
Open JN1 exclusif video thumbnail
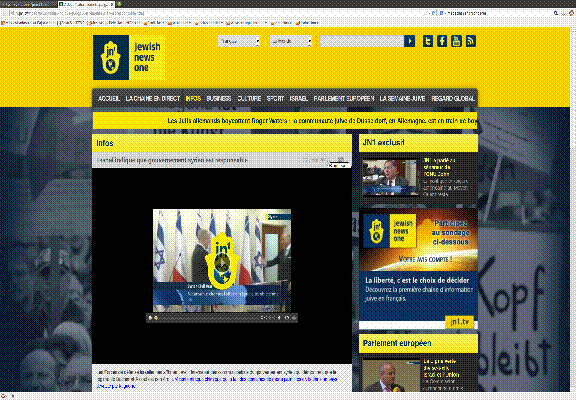pyautogui.click(x=391, y=177)
